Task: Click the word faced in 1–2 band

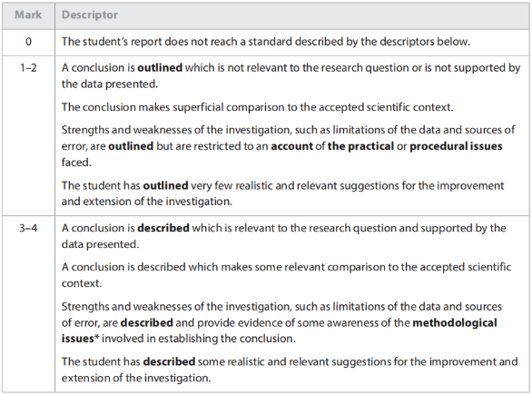Action: (x=76, y=163)
